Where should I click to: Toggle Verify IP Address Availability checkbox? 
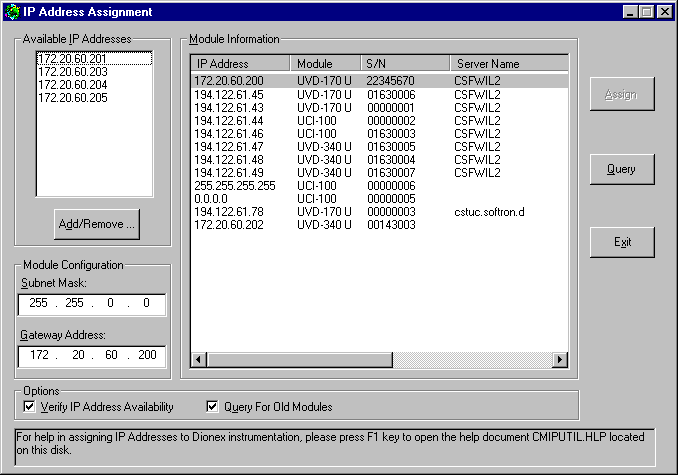(29, 407)
